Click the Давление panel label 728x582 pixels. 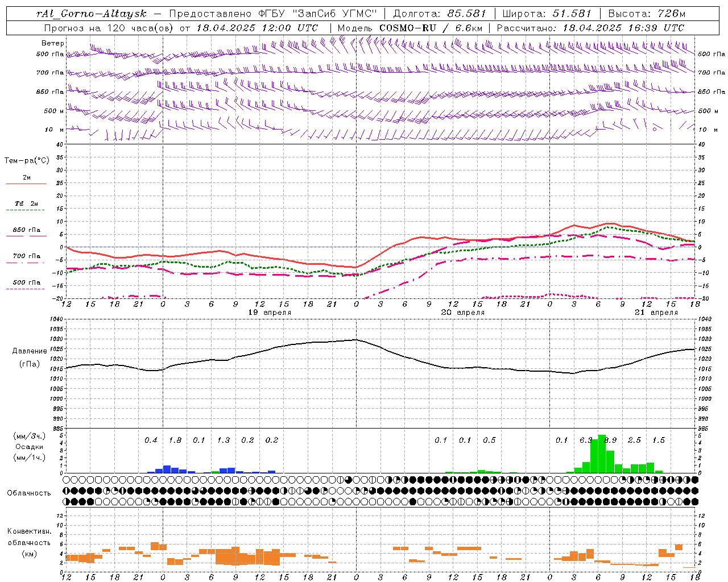30,351
